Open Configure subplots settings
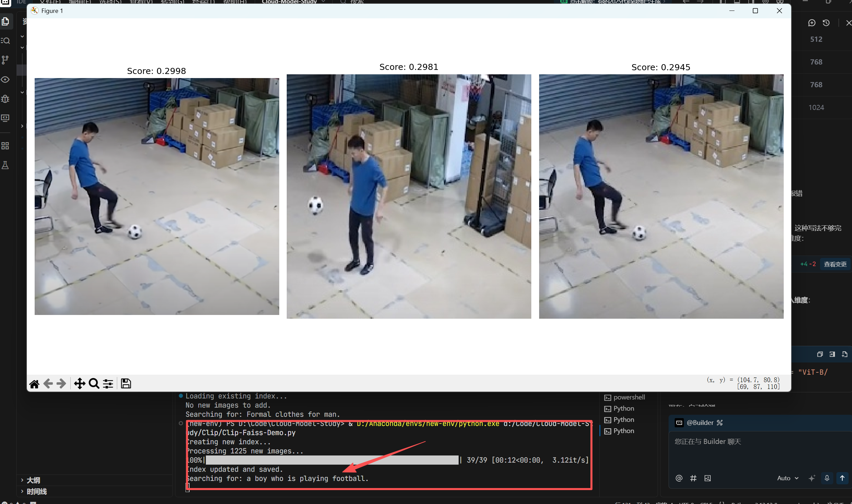 108,384
